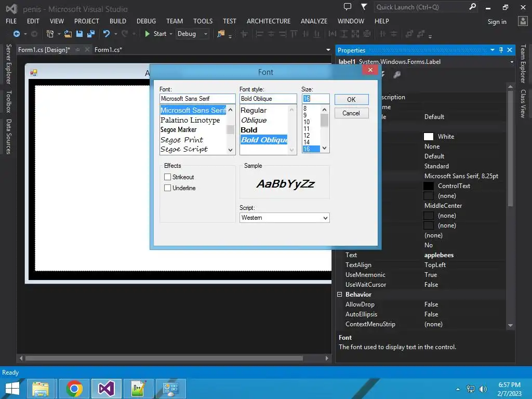
Task: Open File Explorer from the taskbar
Action: (x=41, y=389)
